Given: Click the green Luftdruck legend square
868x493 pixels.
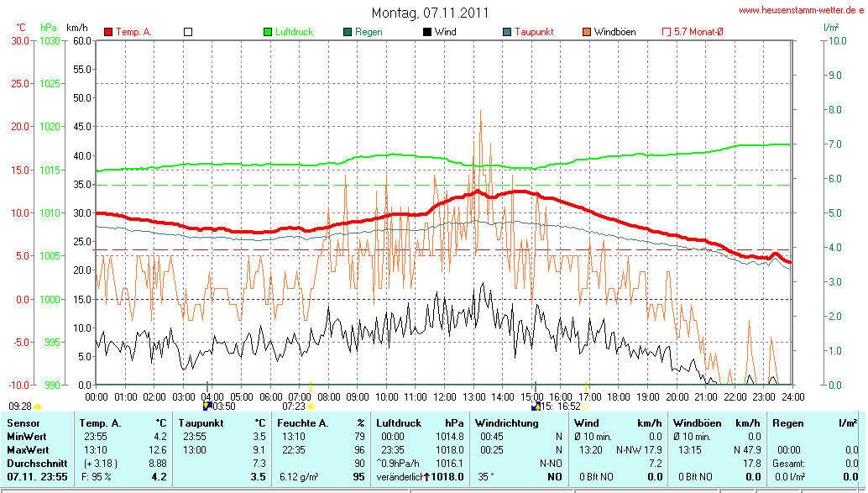Looking at the screenshot, I should tap(269, 32).
